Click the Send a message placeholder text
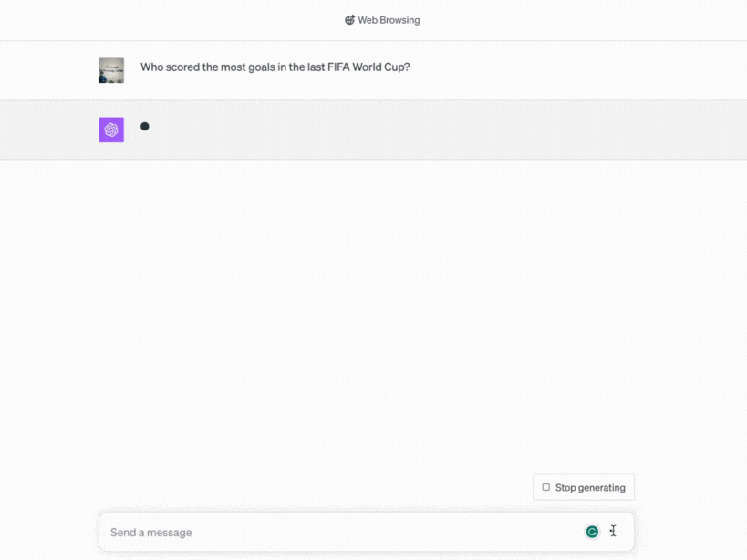This screenshot has height=560, width=747. 151,533
